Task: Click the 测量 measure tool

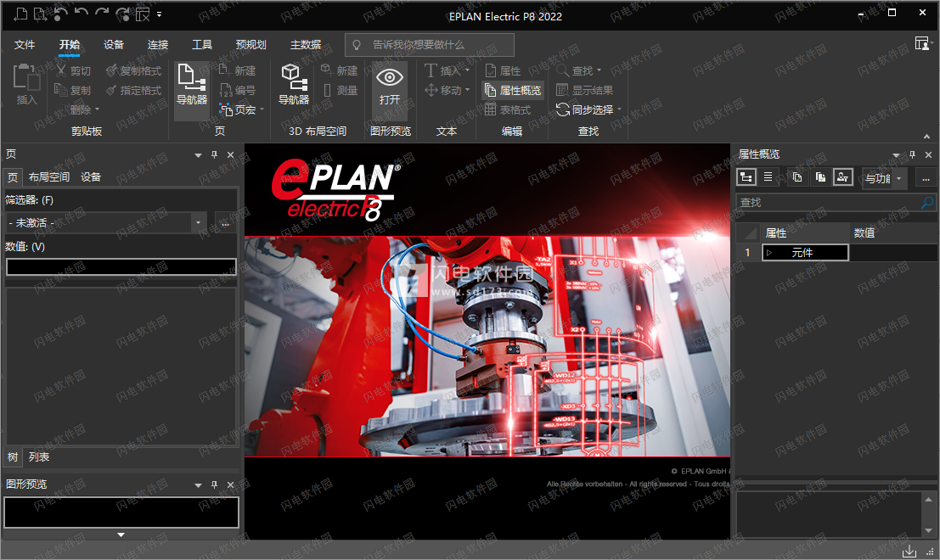Action: (340, 90)
